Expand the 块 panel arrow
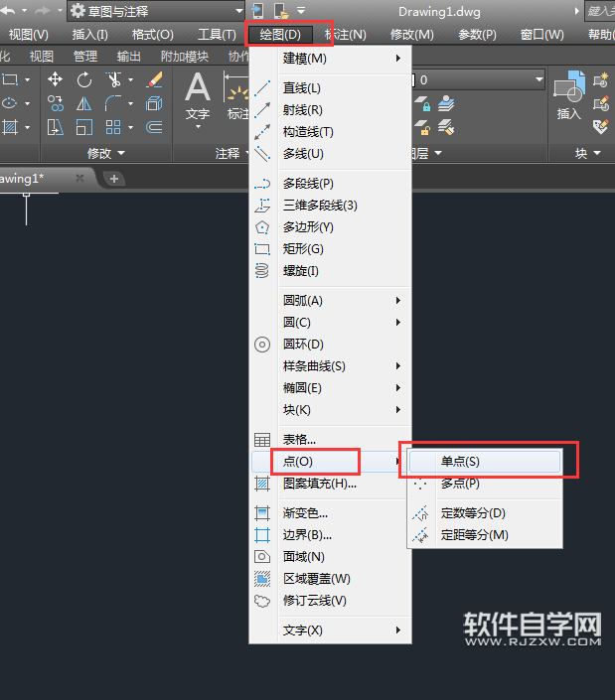 tap(597, 153)
